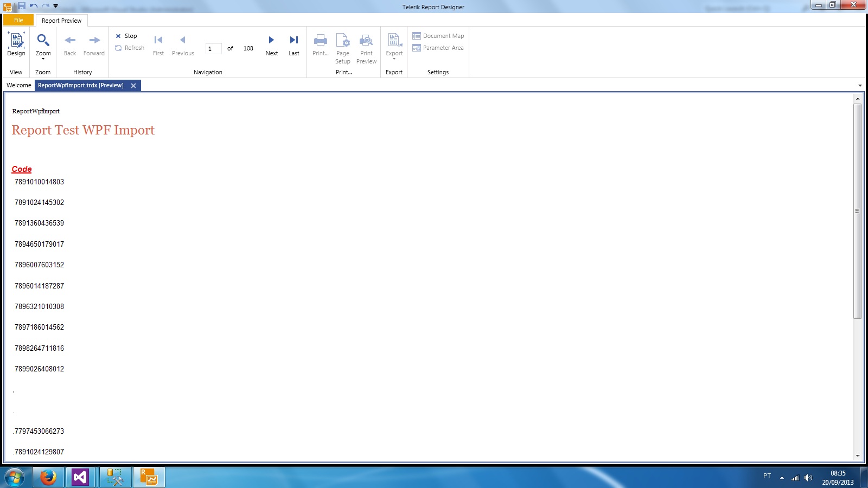Select code 7896007603152
868x488 pixels.
39,265
